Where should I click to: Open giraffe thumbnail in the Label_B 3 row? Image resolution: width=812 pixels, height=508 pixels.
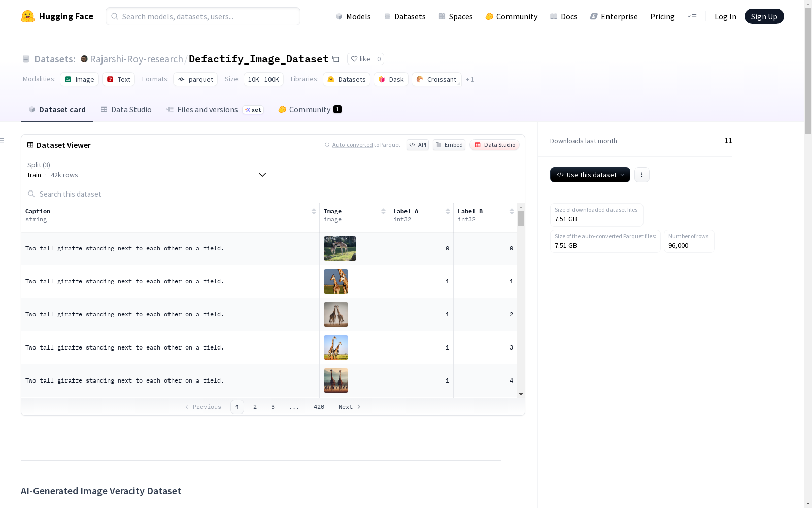[x=336, y=347]
